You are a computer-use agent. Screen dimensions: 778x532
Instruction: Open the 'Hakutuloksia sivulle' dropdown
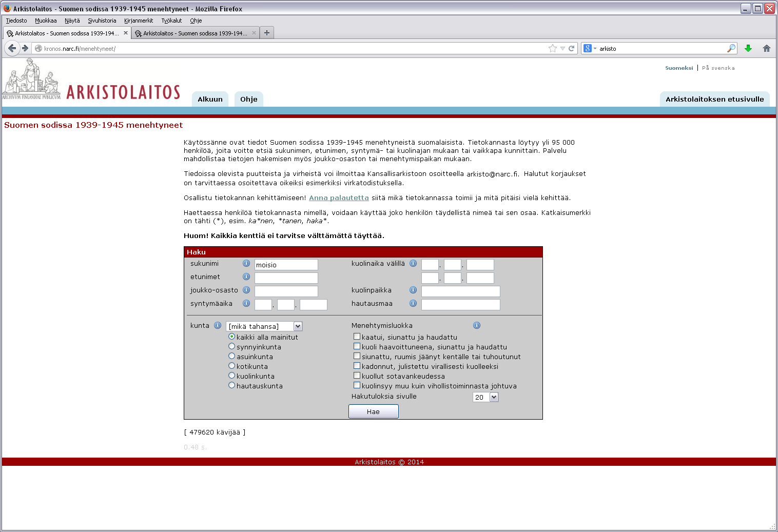click(x=485, y=397)
